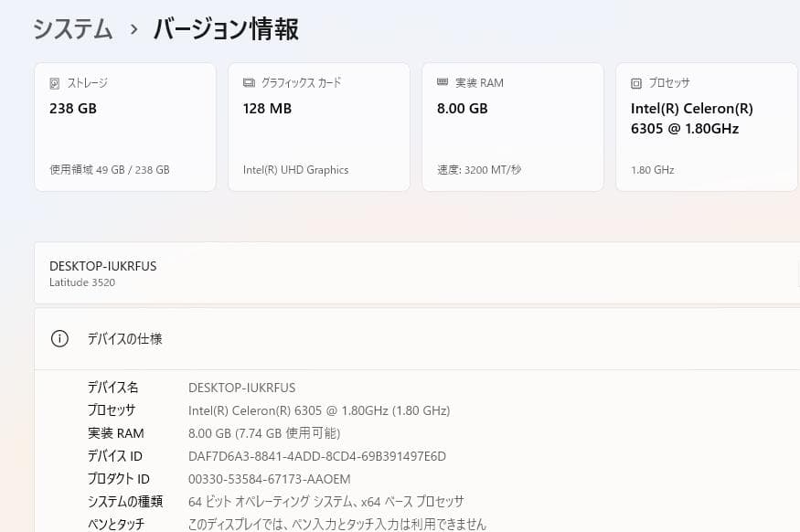Click the info icon beside デバイスの仕様
The height and width of the screenshot is (532, 800).
click(x=59, y=338)
